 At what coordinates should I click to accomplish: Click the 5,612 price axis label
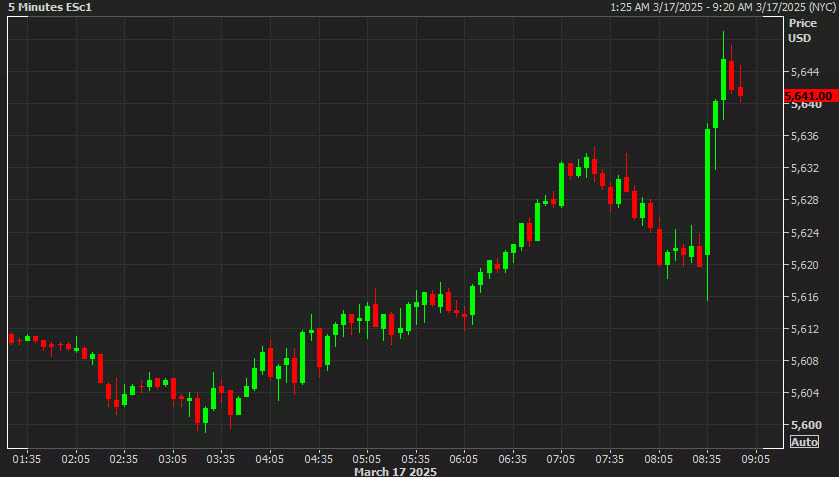[x=805, y=329]
